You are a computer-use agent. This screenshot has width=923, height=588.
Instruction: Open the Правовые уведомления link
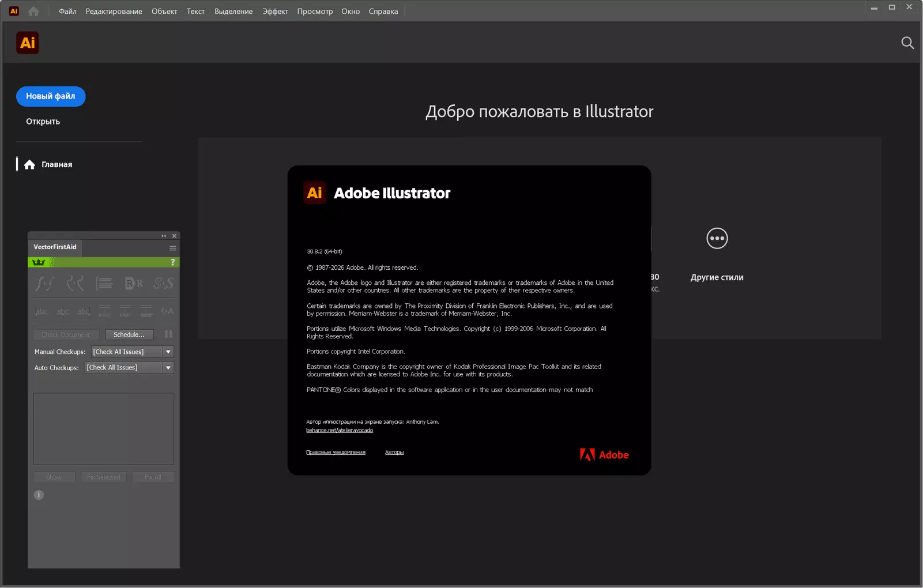(x=336, y=453)
